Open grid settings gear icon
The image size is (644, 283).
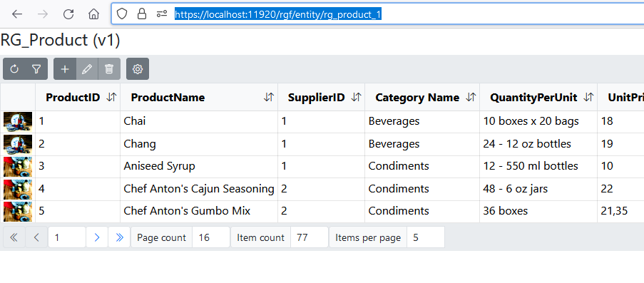point(138,69)
